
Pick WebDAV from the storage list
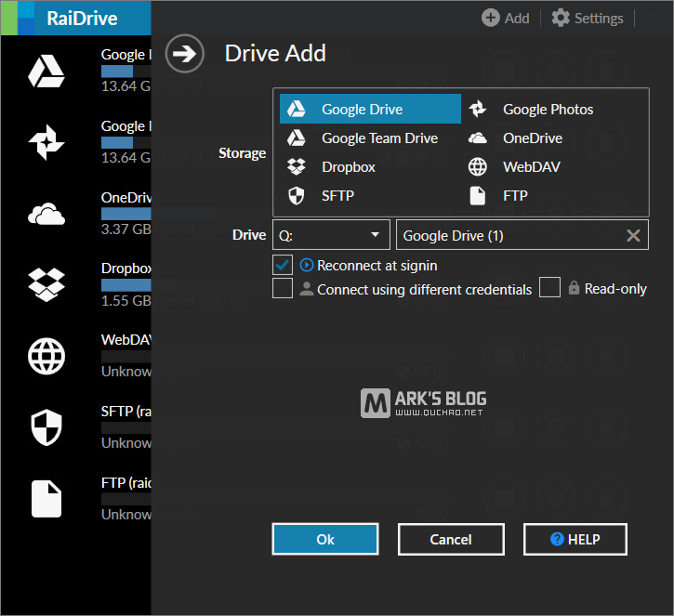click(532, 166)
